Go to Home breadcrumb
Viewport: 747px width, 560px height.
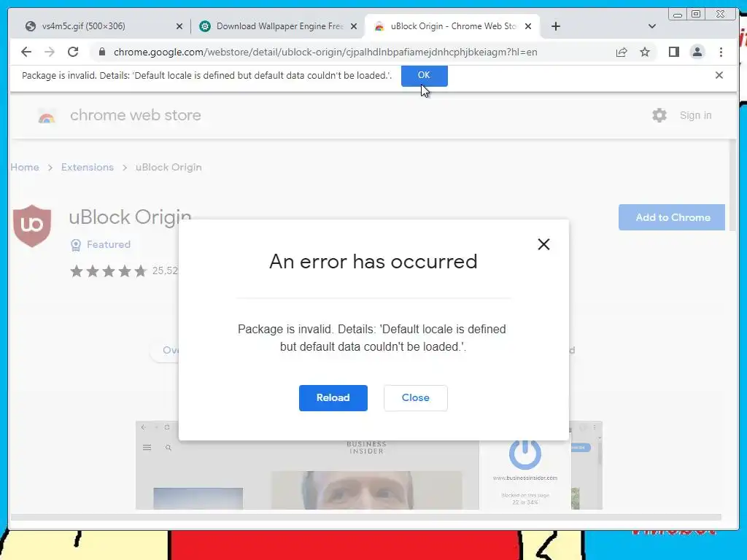(25, 167)
